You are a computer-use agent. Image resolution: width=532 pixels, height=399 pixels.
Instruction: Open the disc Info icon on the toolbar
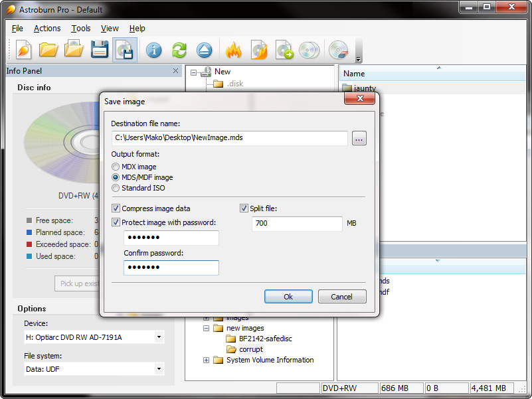(154, 50)
